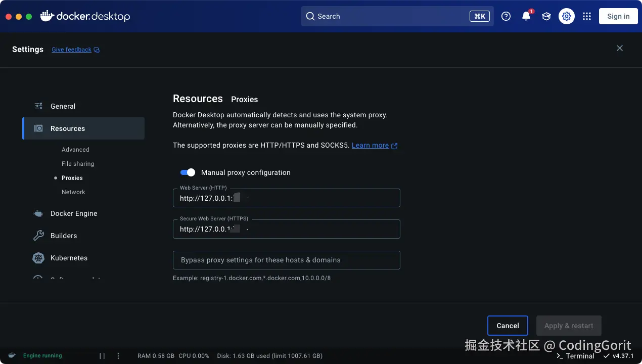Open the Builders settings section
The image size is (642, 364).
click(x=83, y=236)
